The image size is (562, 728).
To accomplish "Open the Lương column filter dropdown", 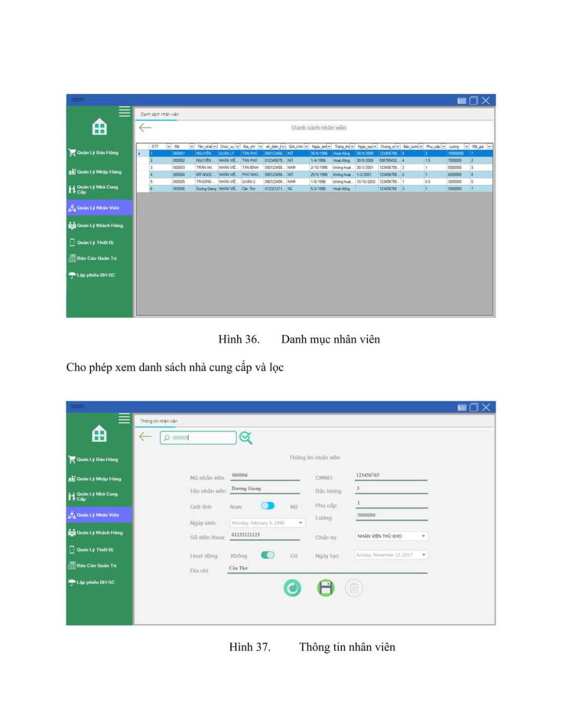I will (x=466, y=146).
